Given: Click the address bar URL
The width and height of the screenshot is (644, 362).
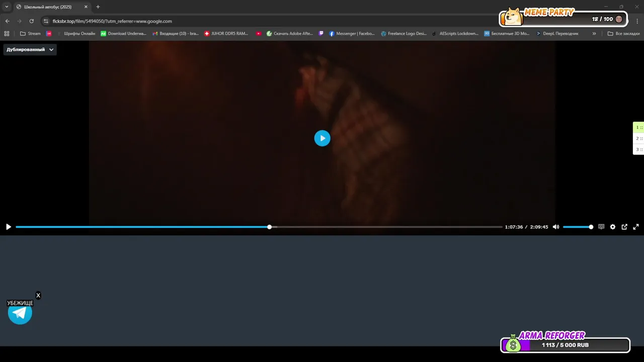Looking at the screenshot, I should pyautogui.click(x=112, y=21).
